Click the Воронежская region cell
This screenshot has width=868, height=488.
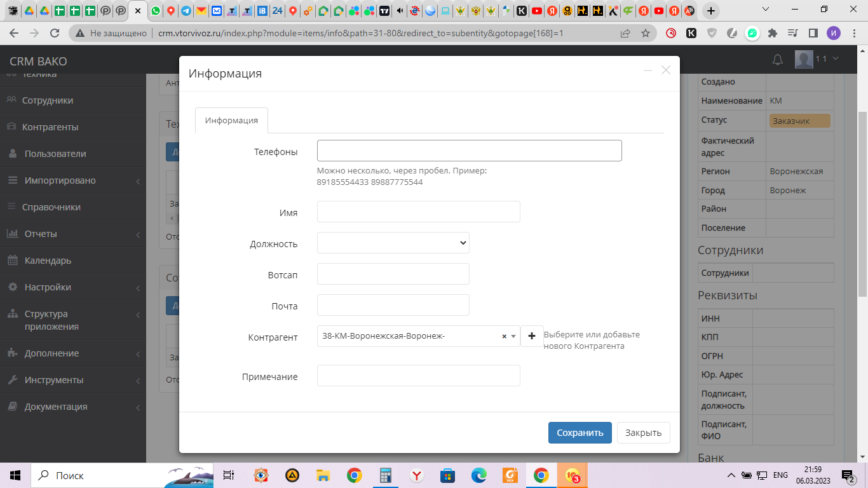[x=800, y=172]
